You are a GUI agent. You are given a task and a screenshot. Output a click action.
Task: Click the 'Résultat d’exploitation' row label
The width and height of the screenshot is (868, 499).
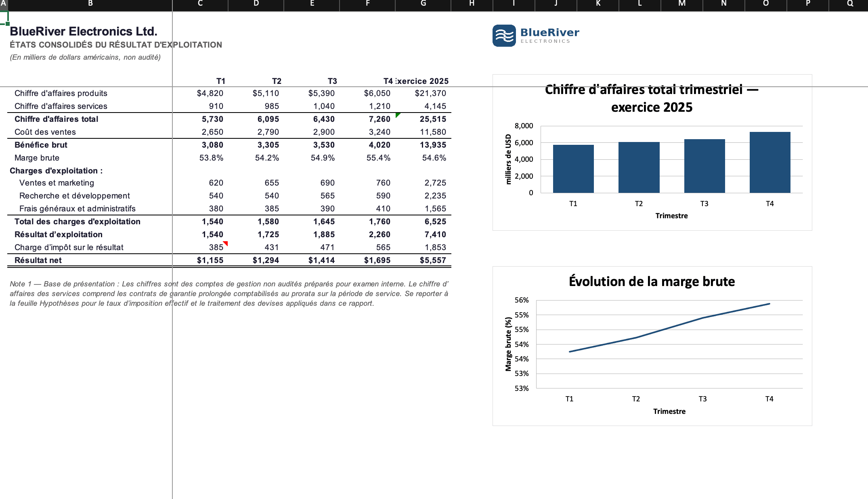point(59,234)
